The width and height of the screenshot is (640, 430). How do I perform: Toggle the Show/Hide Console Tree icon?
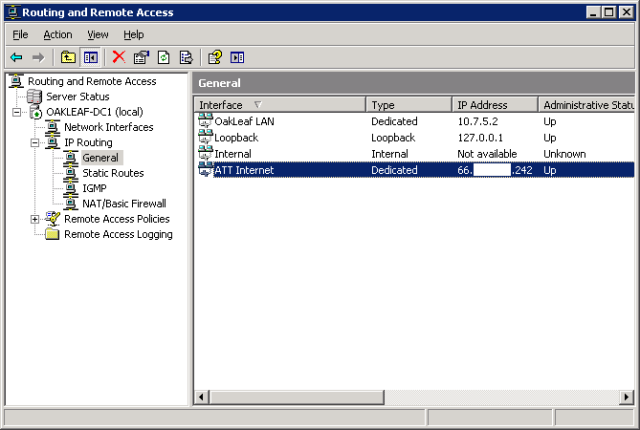(90, 57)
